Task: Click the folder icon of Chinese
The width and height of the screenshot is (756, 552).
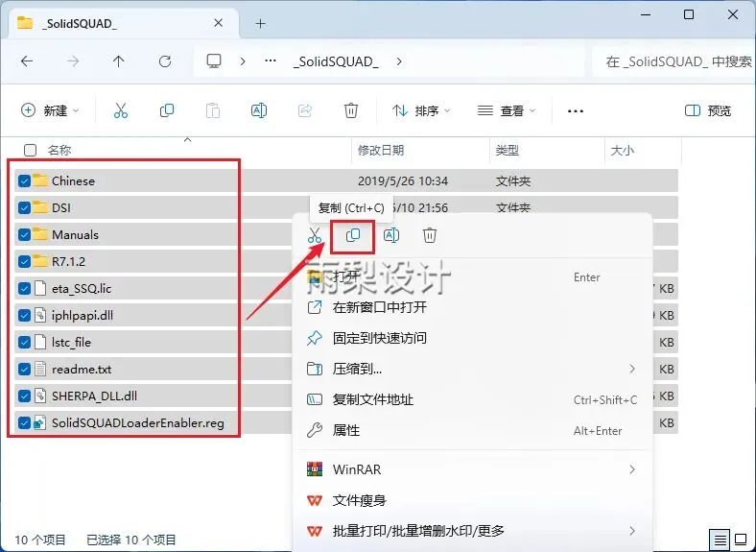Action: [40, 180]
